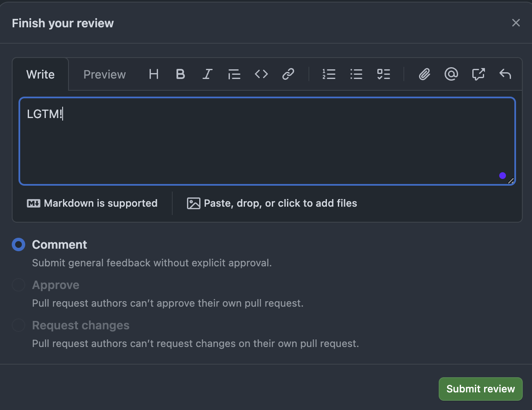Viewport: 532px width, 410px height.
Task: Mention a user with the @ icon
Action: click(x=451, y=74)
